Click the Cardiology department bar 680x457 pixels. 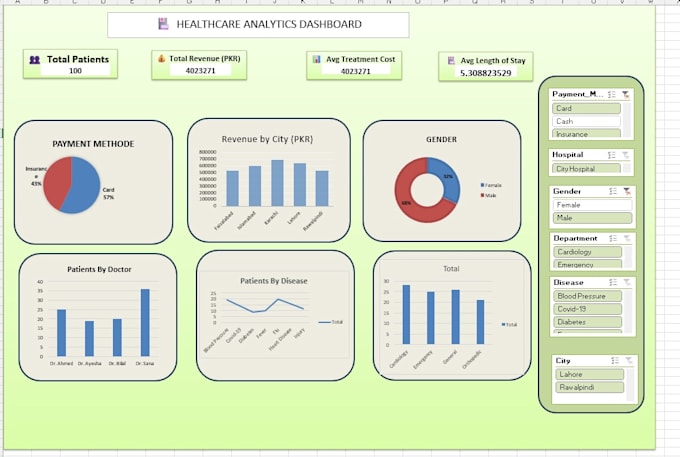pyautogui.click(x=406, y=314)
